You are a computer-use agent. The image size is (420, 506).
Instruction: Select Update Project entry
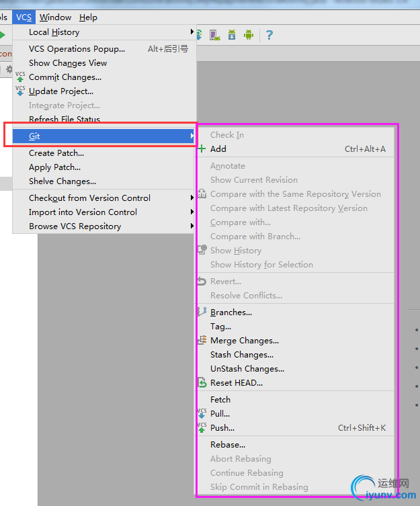pos(104,91)
